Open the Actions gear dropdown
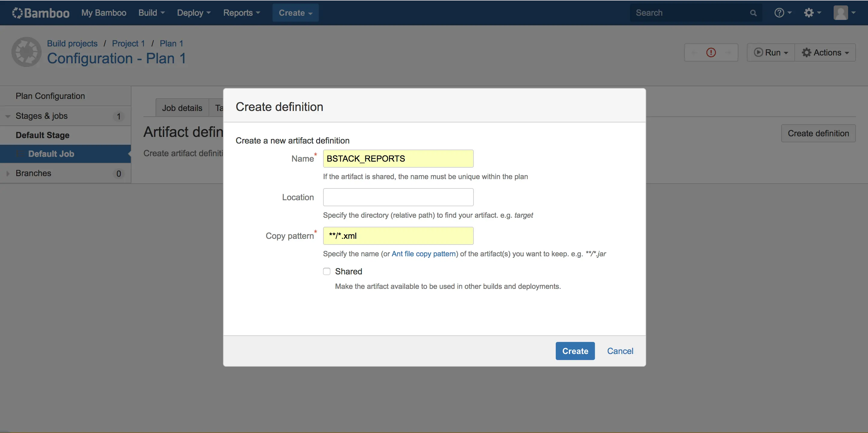The height and width of the screenshot is (433, 868). [825, 52]
